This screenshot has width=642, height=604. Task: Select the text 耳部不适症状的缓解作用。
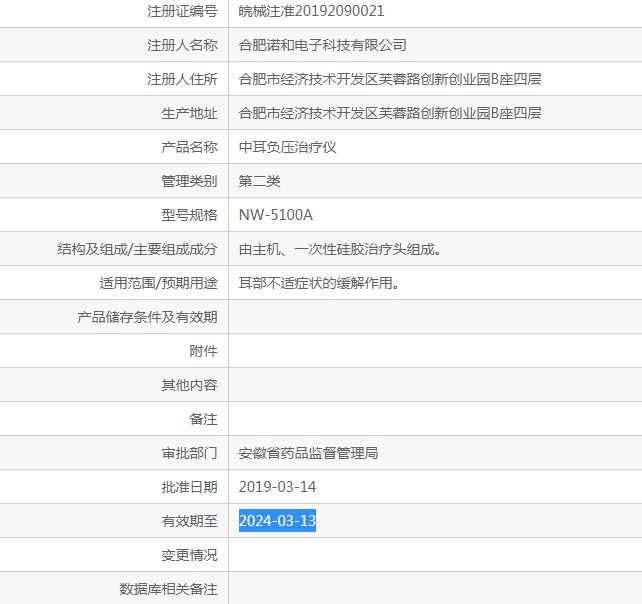(x=319, y=283)
